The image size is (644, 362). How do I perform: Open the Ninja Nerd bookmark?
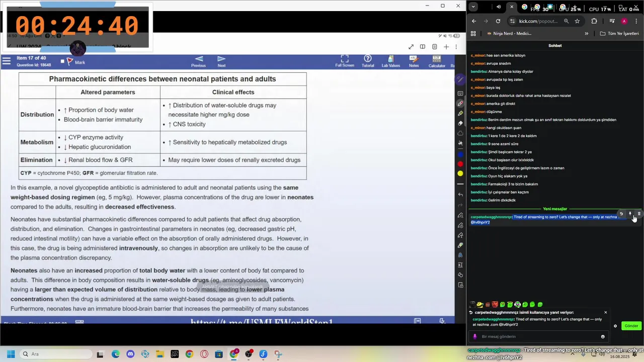(509, 34)
